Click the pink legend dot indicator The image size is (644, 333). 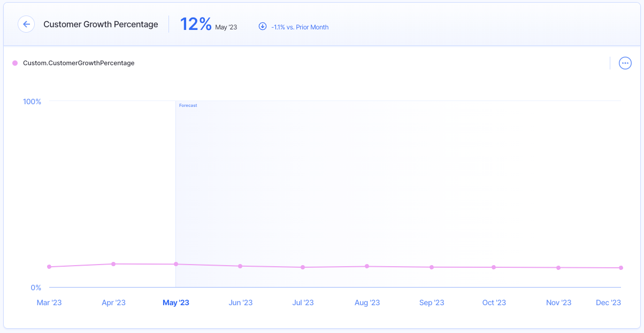(14, 63)
